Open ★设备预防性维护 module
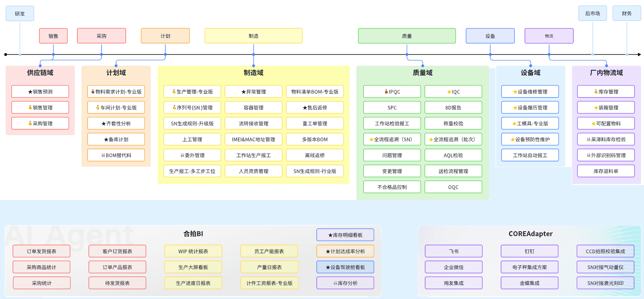 (530, 139)
